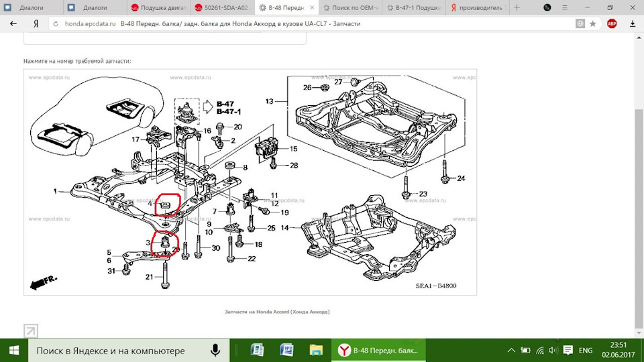Image resolution: width=644 pixels, height=362 pixels.
Task: Open a new tab with plus button
Action: [x=517, y=7]
